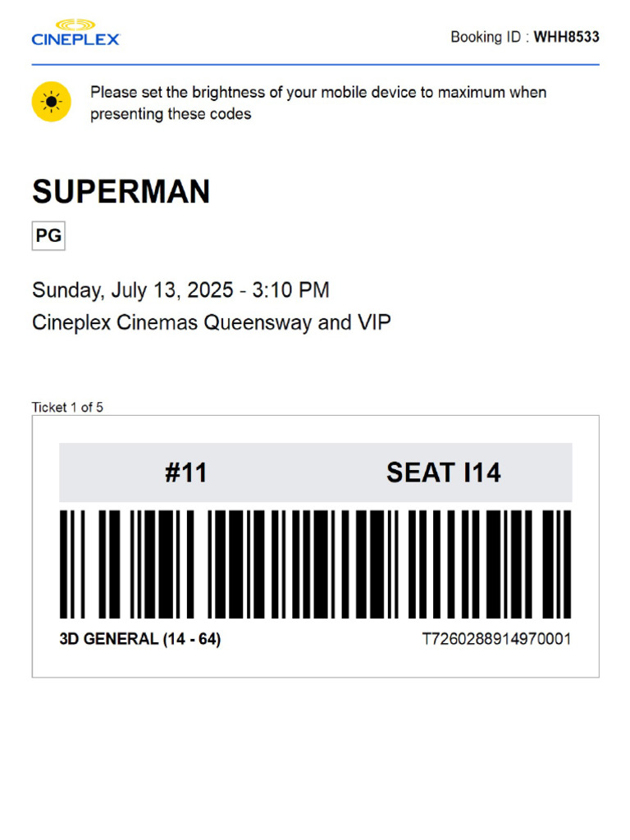Click the "Booking ID :" label
Image resolution: width=630 pixels, height=840 pixels.
click(x=490, y=37)
